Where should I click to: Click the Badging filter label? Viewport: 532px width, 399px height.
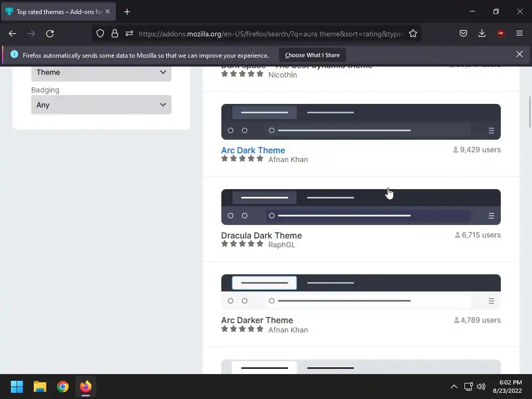[45, 90]
